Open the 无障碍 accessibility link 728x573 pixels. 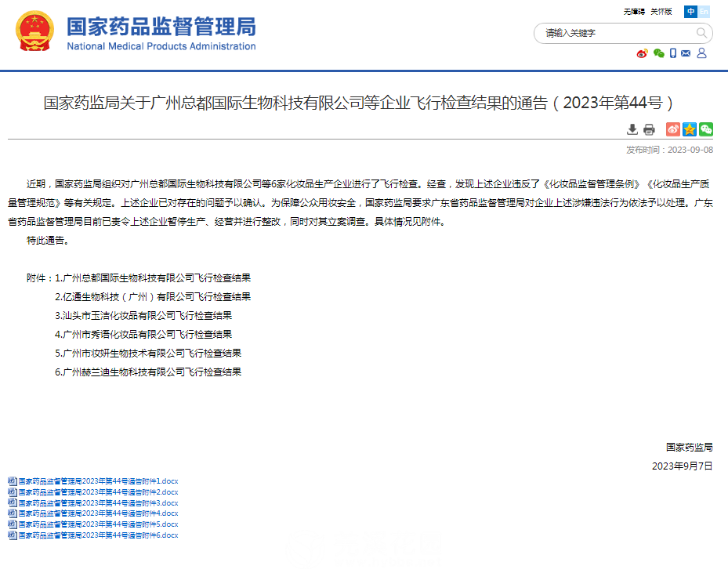click(634, 12)
